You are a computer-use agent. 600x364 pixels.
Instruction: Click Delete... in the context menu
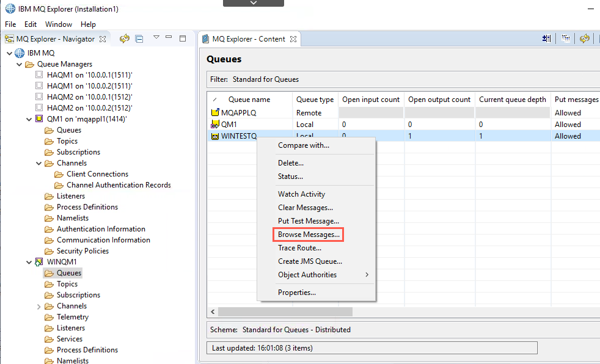(x=291, y=163)
